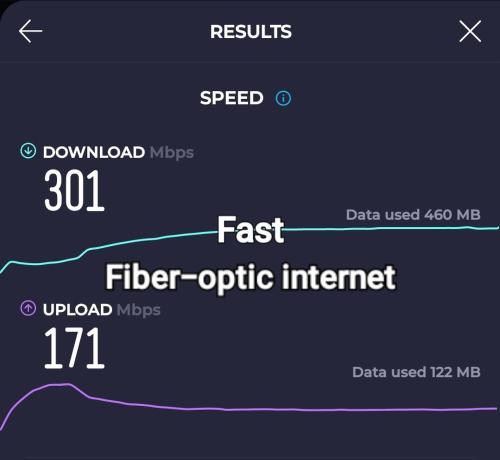Tap the Fast overlay caption
This screenshot has width=500, height=460.
(x=251, y=230)
